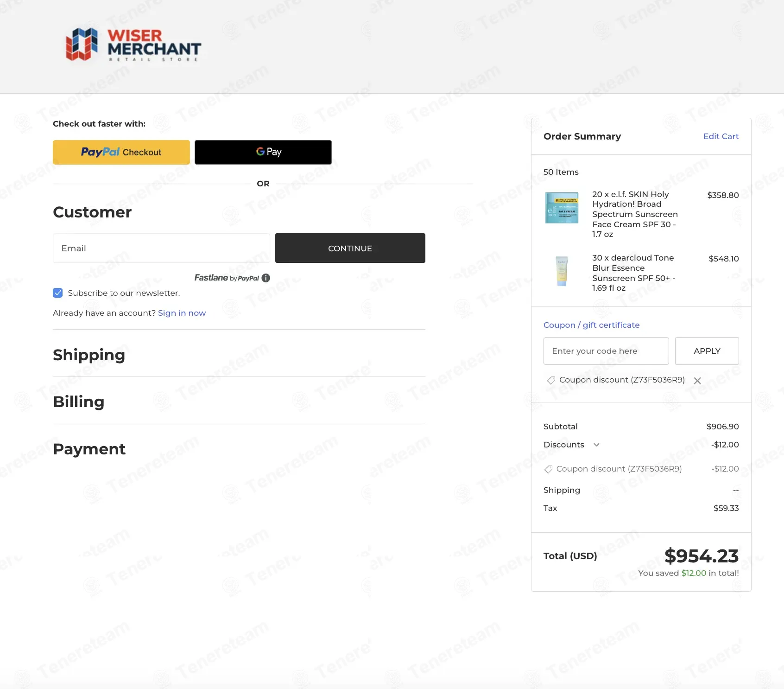Viewport: 784px width, 689px height.
Task: Click the green $12.00 saved amount
Action: tap(694, 573)
